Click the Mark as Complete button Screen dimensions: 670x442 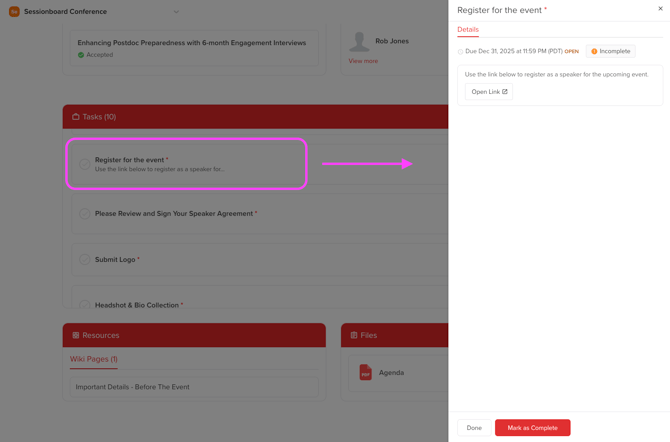532,428
